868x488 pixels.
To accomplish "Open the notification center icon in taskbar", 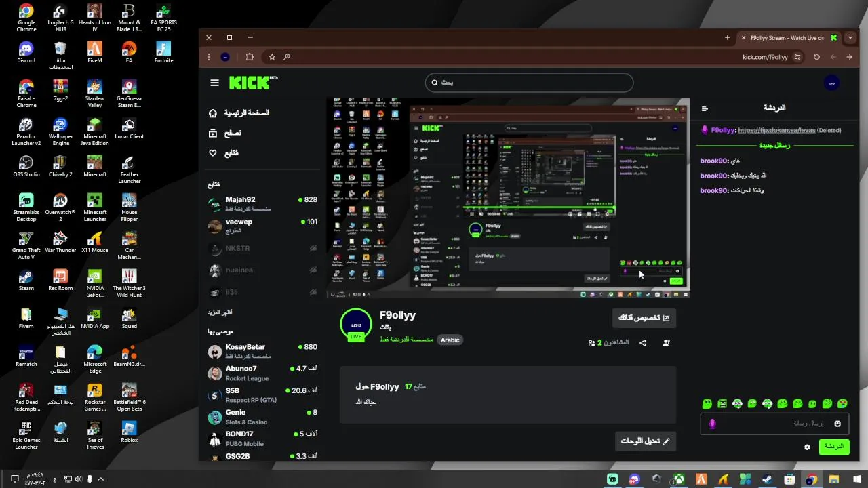I will (14, 479).
